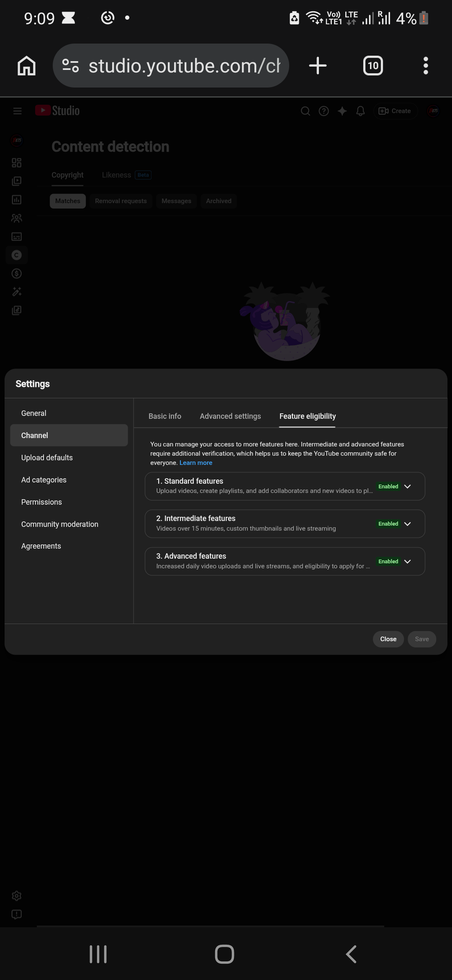Switch to the Advanced settings tab

tap(230, 416)
